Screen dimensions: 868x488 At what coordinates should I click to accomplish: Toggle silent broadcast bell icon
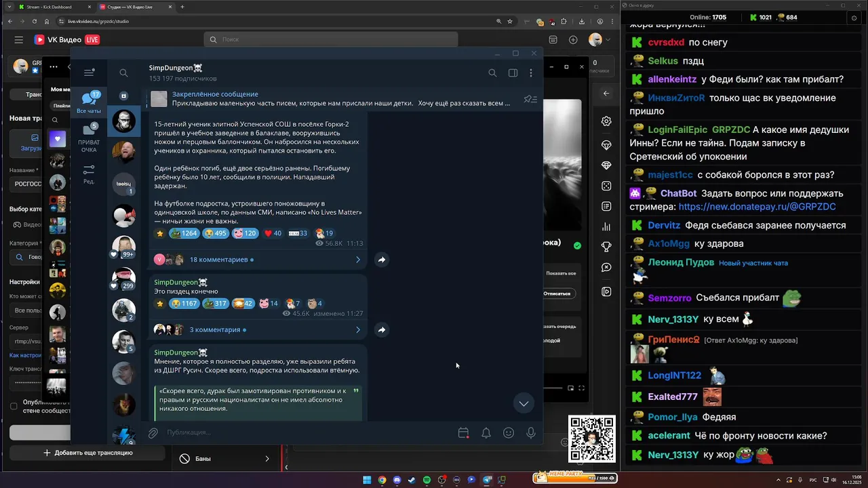click(486, 432)
